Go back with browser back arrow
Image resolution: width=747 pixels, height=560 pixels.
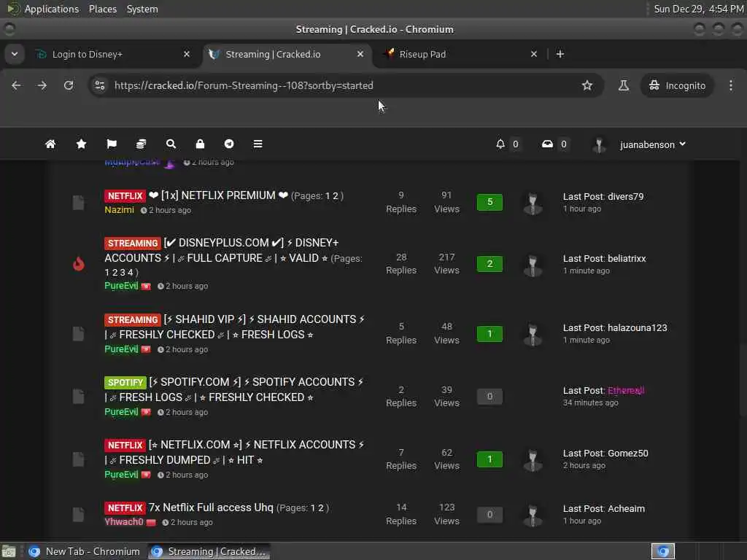[16, 85]
